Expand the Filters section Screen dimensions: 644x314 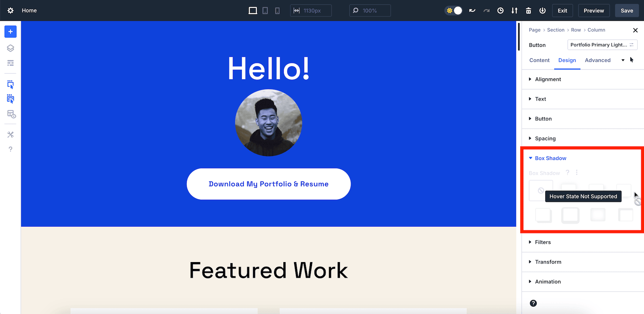pos(583,242)
